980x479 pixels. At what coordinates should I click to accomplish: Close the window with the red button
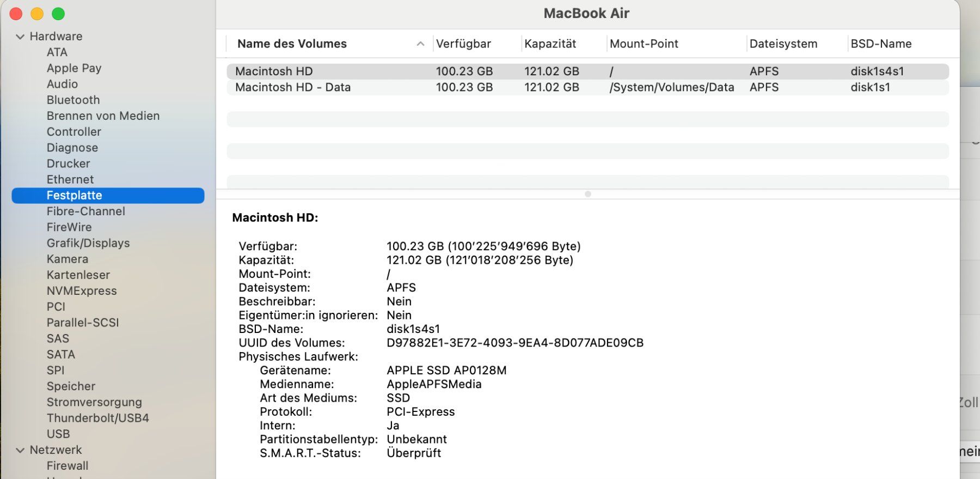coord(16,14)
